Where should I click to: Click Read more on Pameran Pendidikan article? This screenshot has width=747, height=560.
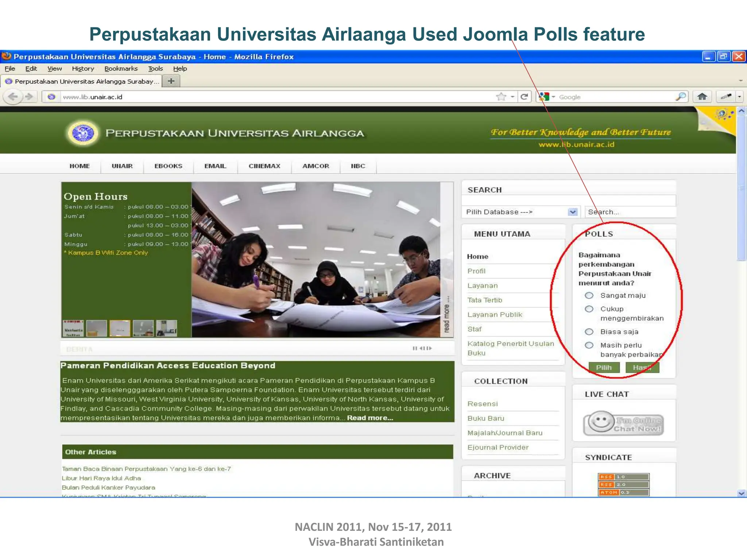(x=370, y=418)
